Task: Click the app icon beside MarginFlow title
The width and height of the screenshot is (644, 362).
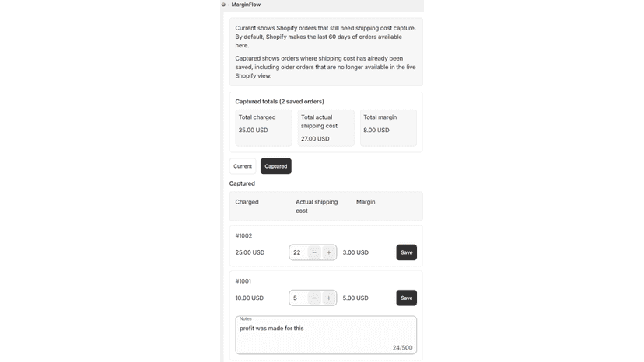Action: pyautogui.click(x=223, y=5)
